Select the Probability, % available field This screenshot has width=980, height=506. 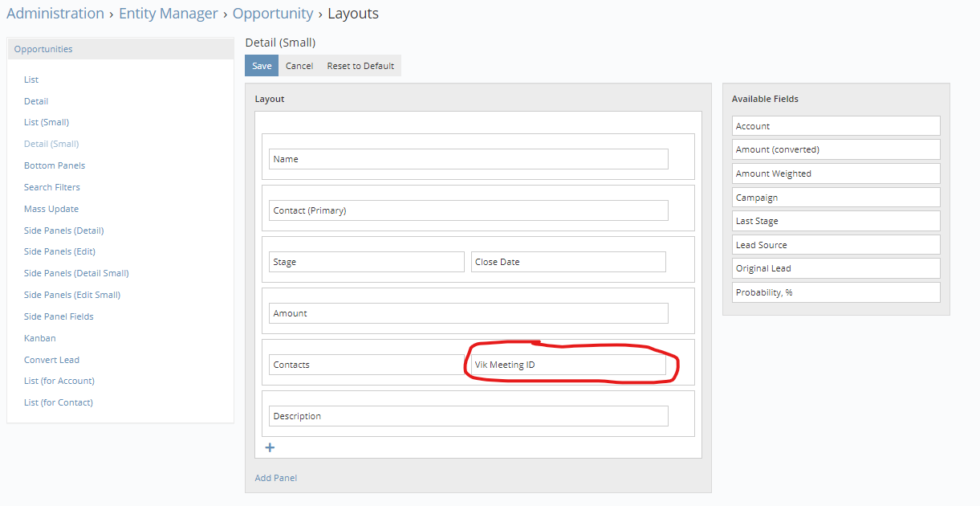click(x=835, y=292)
